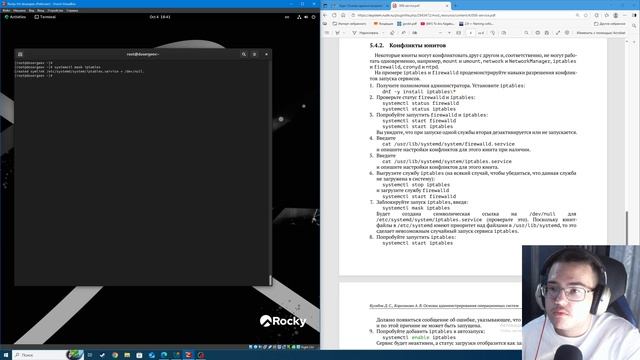Open the VirtualBox View menu
Image resolution: width=640 pixels, height=360 pixels.
click(31, 11)
